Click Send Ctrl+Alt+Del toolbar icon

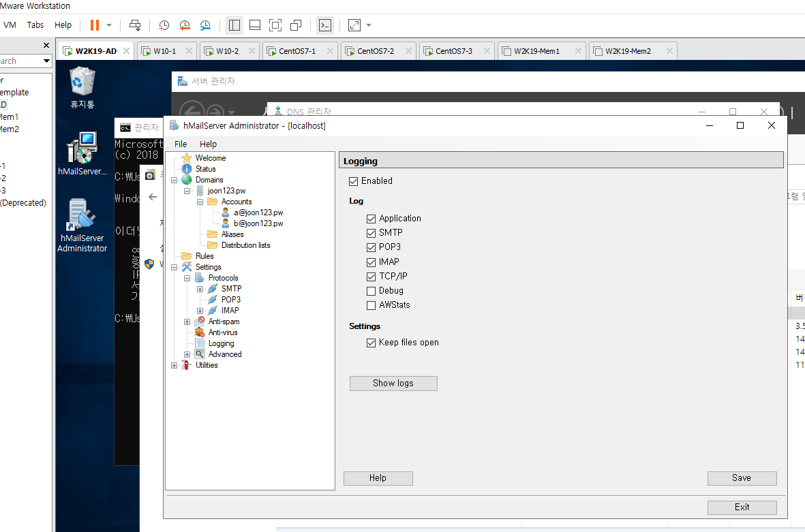pyautogui.click(x=135, y=25)
